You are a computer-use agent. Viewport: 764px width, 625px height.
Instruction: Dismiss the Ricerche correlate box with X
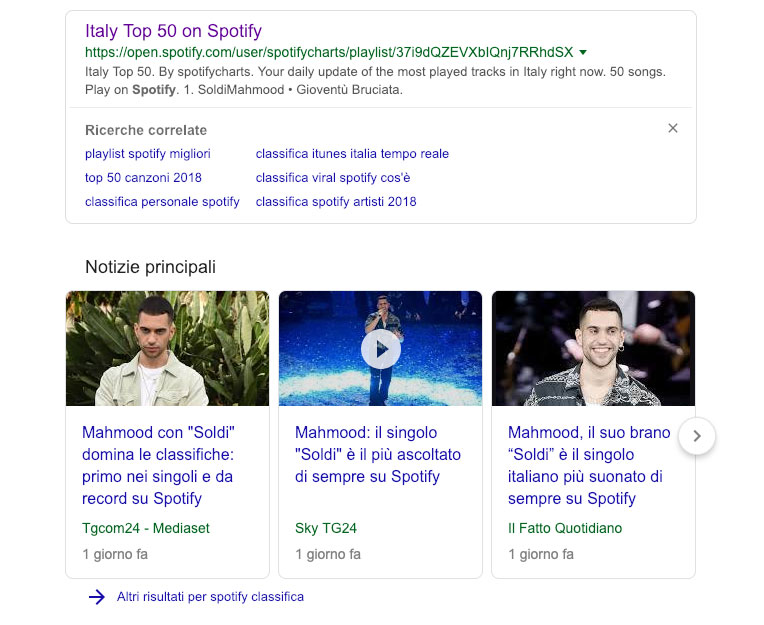pos(673,128)
